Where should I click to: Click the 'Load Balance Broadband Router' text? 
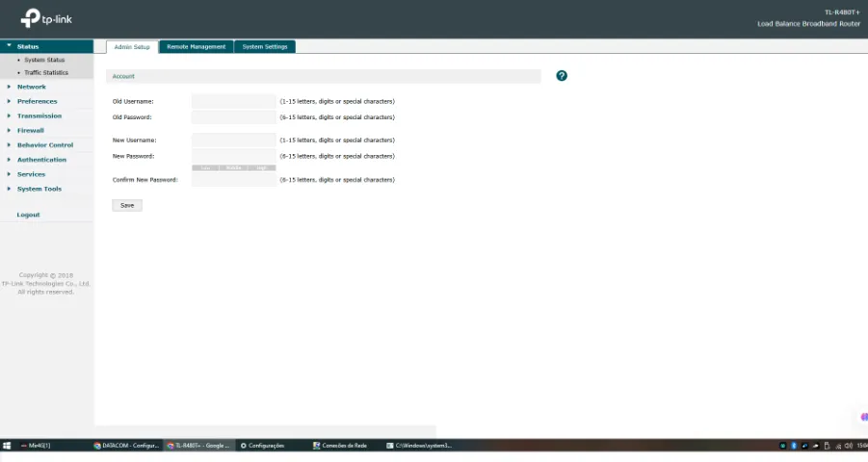809,24
